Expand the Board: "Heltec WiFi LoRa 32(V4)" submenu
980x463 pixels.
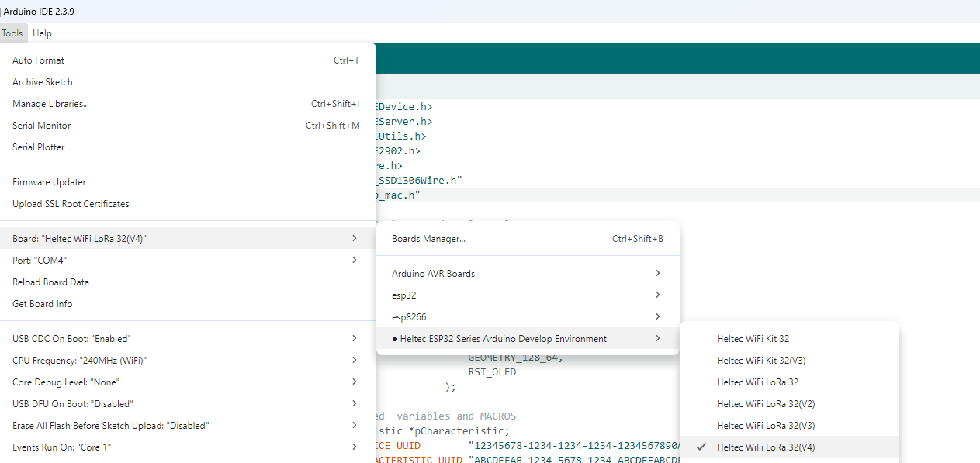pyautogui.click(x=188, y=239)
